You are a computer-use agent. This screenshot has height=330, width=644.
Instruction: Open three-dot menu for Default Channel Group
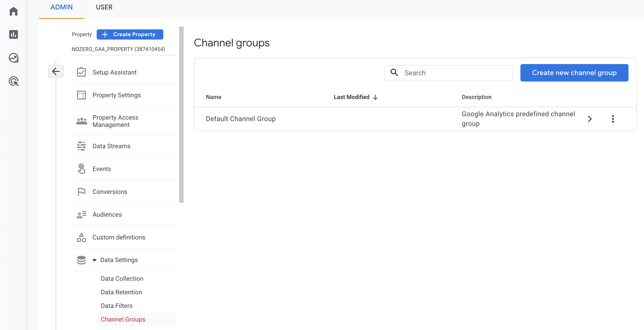click(613, 119)
